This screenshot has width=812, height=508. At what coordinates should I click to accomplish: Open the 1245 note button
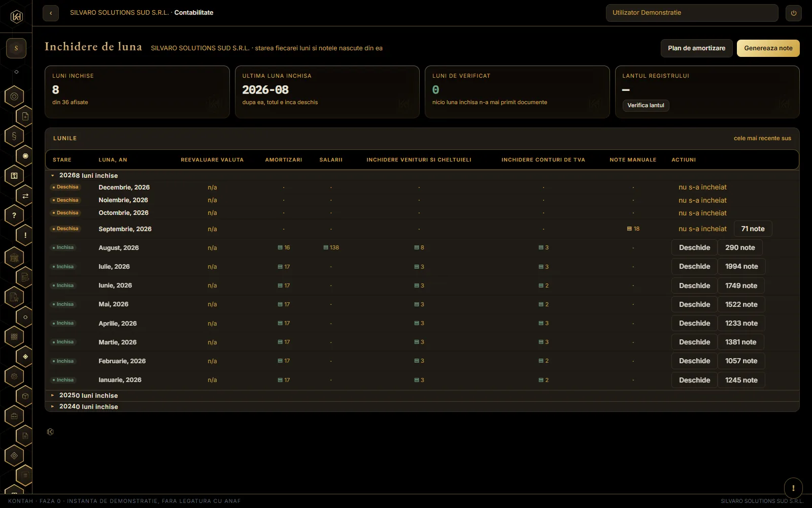pos(741,380)
